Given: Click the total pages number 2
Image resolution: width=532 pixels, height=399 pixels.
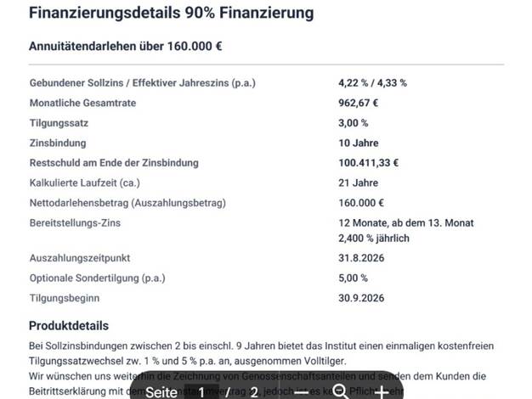Looking at the screenshot, I should (254, 392).
